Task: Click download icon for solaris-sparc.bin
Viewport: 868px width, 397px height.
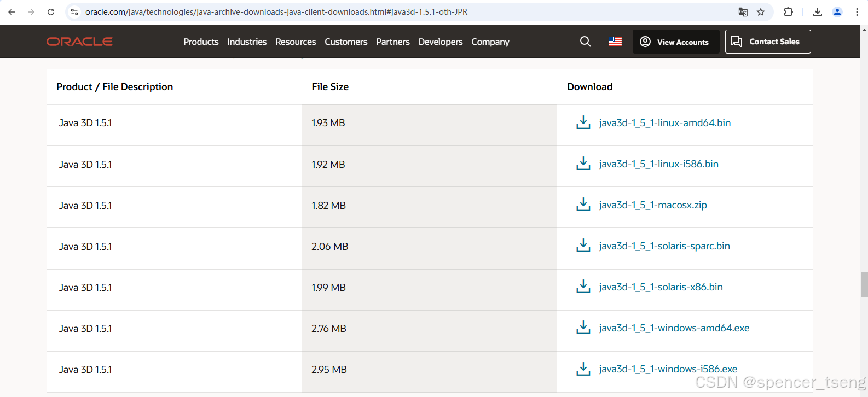Action: 583,246
